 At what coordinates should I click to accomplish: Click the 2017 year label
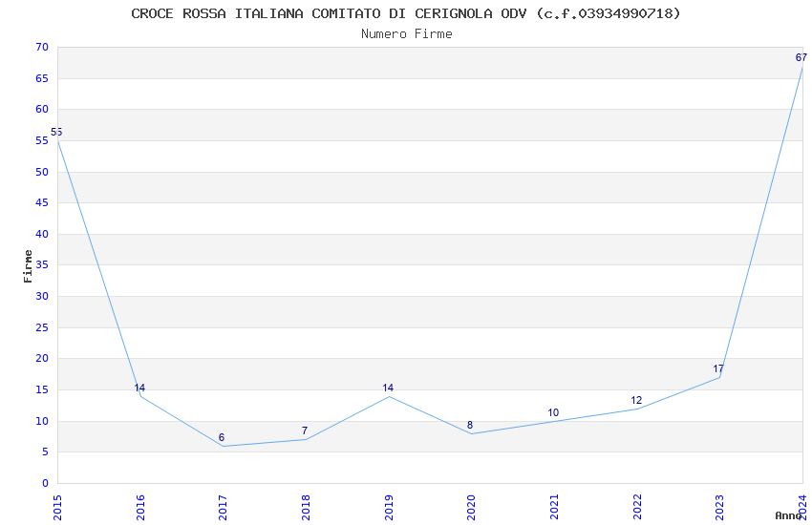click(x=224, y=508)
